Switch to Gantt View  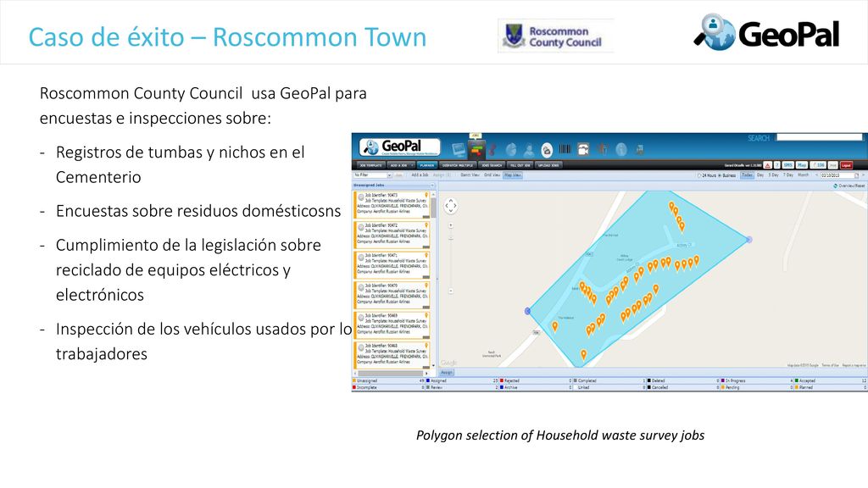(x=470, y=175)
